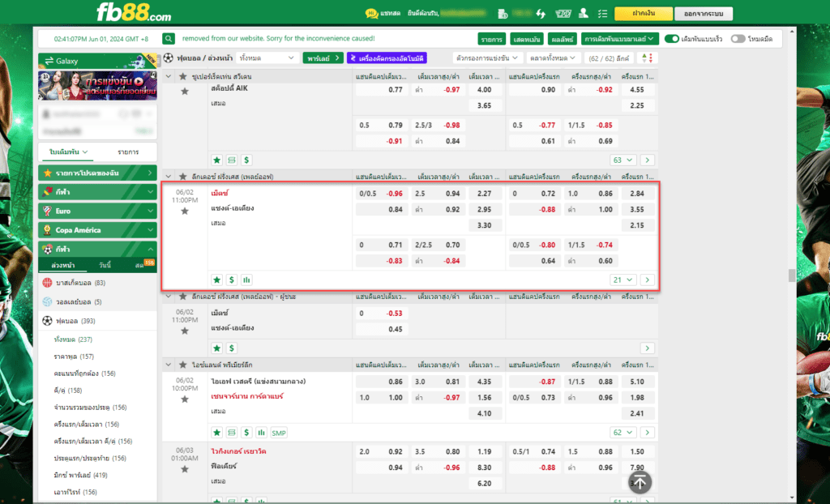Image resolution: width=830 pixels, height=504 pixels.
Task: Open the ทั้งหมด filter dropdown beside ฟุตบอล / ล่วงหน้า
Action: click(x=267, y=58)
